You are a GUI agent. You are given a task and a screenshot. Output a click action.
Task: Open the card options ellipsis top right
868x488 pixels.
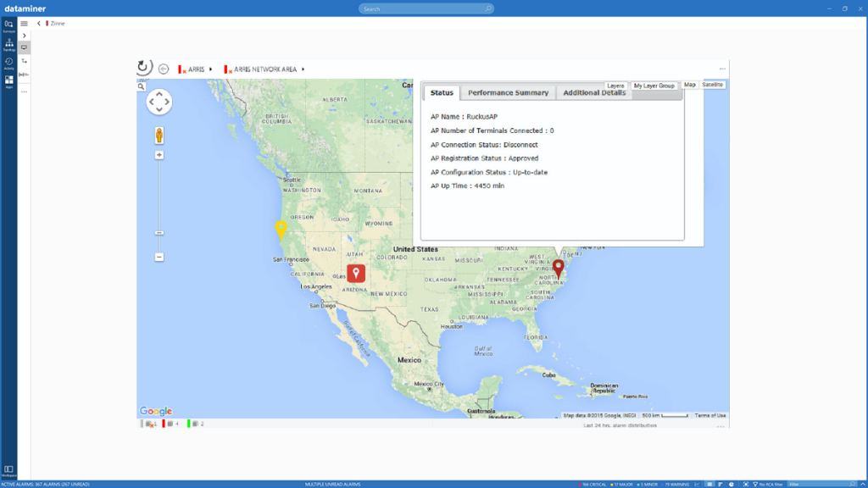pos(722,69)
